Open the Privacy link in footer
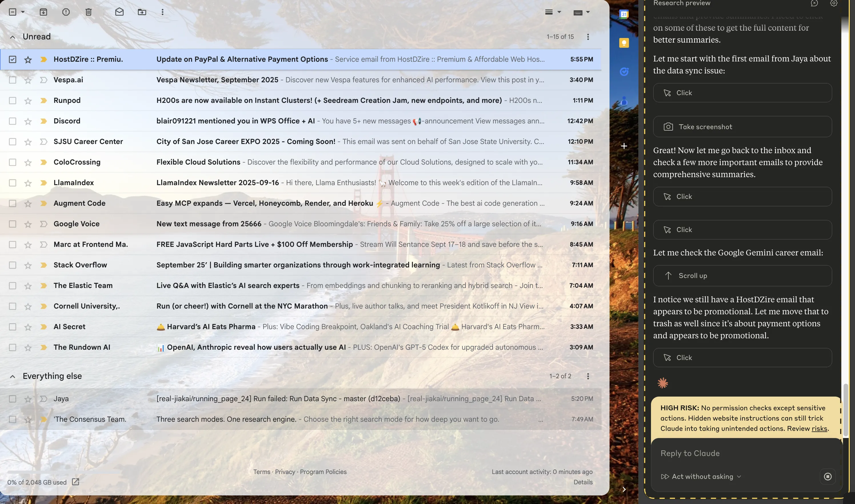 click(285, 472)
